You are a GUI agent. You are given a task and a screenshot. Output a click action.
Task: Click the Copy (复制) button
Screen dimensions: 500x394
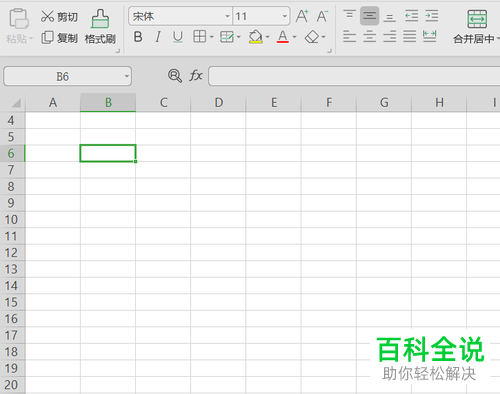[x=59, y=38]
